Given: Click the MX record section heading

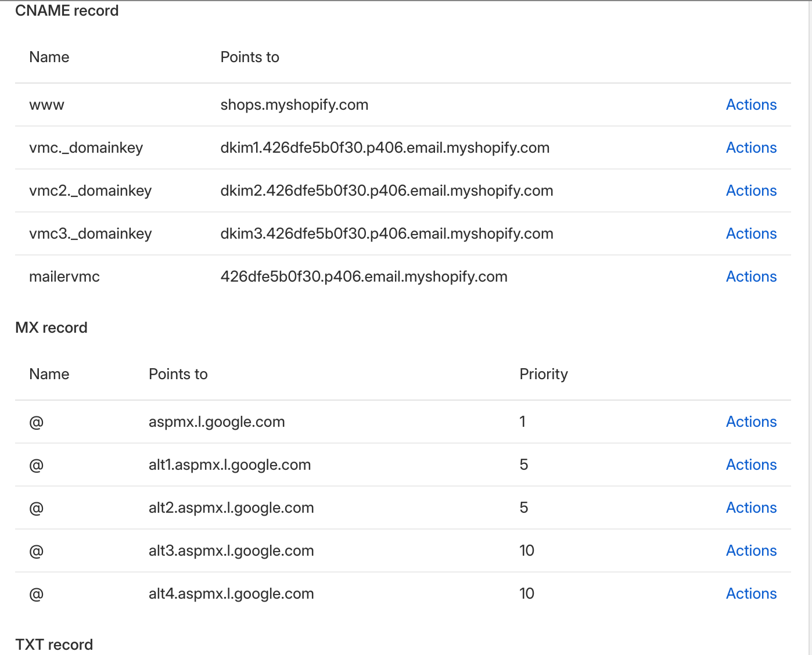Looking at the screenshot, I should [51, 327].
